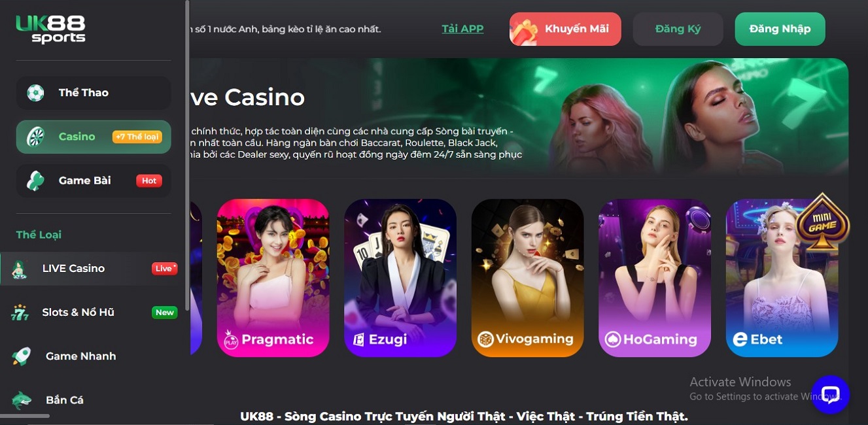
Task: Select the Pragmatic live casino card
Action: (273, 278)
